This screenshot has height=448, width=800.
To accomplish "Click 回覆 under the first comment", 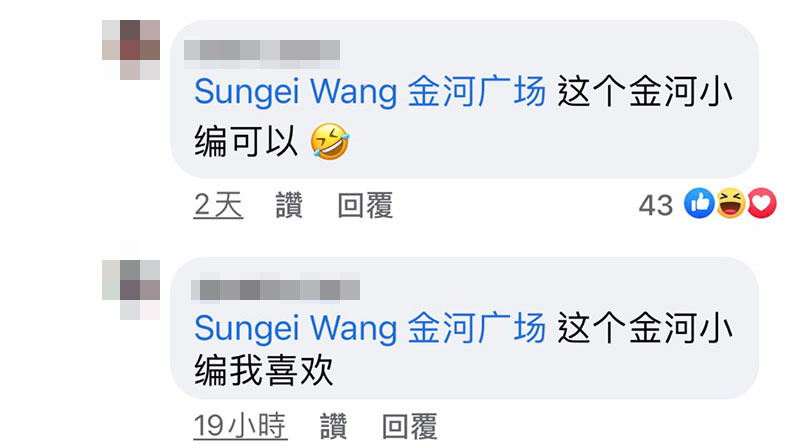I will [365, 206].
